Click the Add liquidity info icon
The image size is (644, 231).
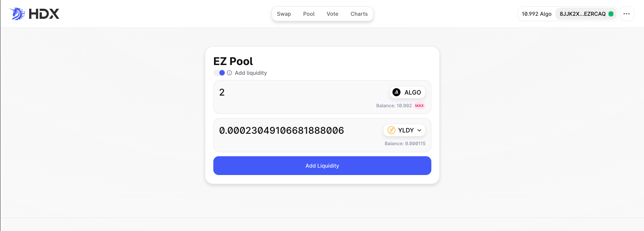(229, 73)
